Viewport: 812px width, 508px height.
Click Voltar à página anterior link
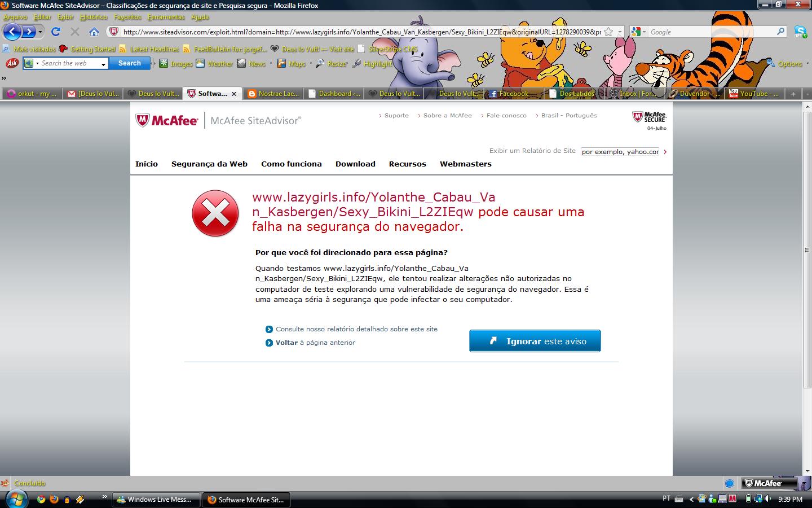[x=315, y=343]
